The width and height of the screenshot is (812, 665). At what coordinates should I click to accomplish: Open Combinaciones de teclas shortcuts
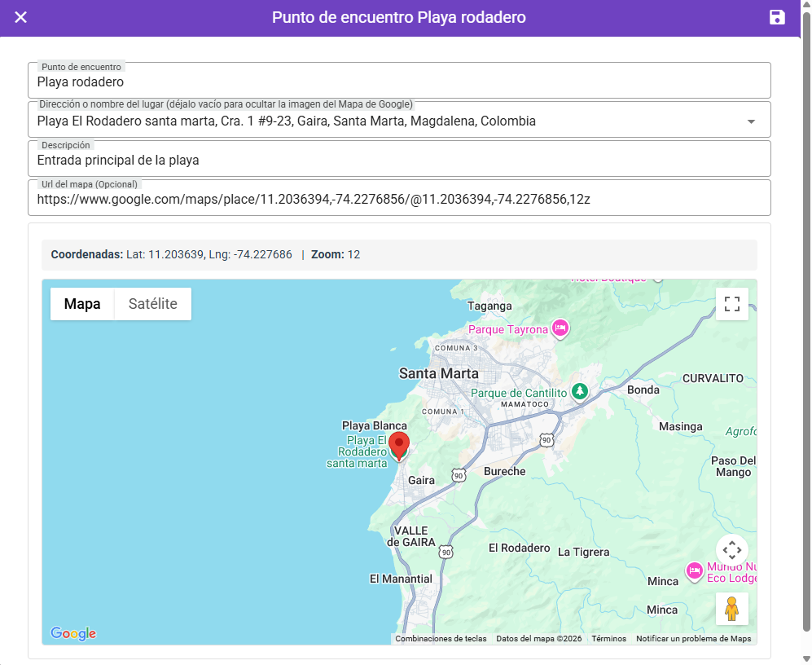pyautogui.click(x=441, y=639)
